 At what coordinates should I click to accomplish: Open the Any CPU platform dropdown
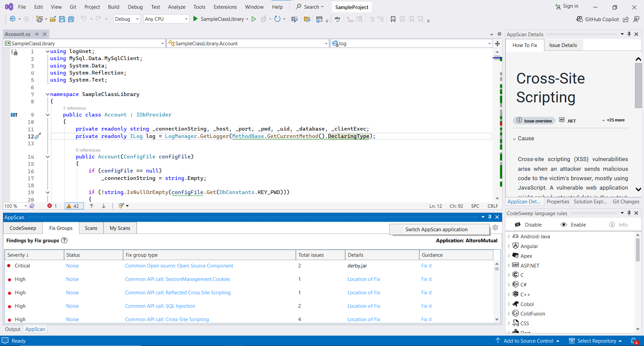(x=166, y=19)
